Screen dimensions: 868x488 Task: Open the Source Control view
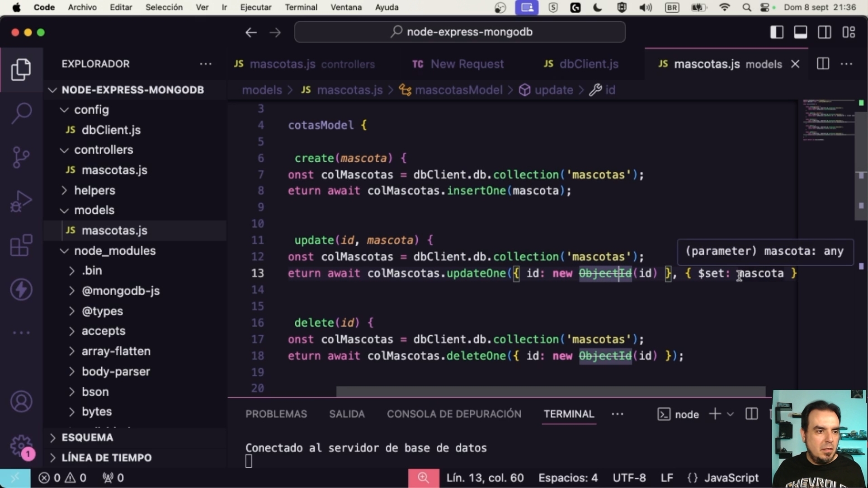coord(21,157)
